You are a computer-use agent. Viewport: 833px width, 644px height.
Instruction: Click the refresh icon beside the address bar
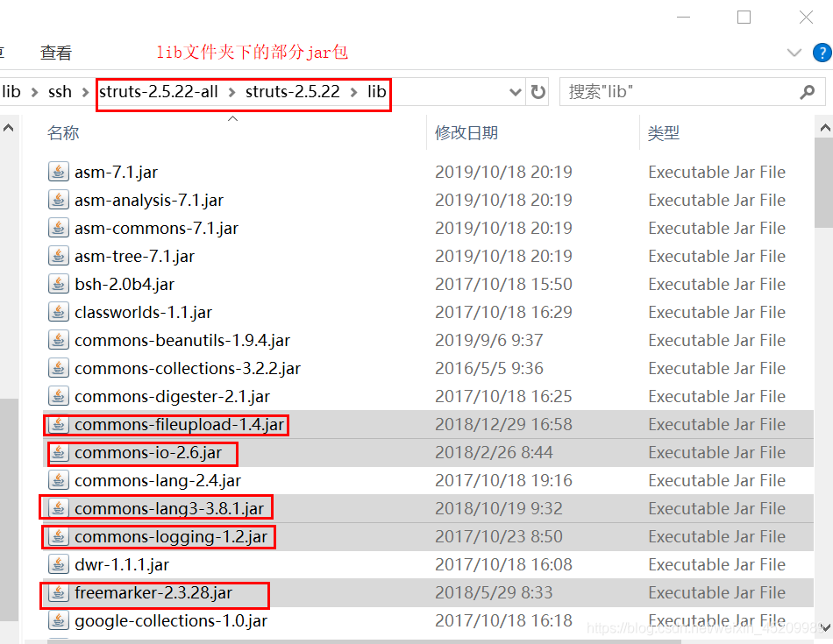pyautogui.click(x=538, y=91)
